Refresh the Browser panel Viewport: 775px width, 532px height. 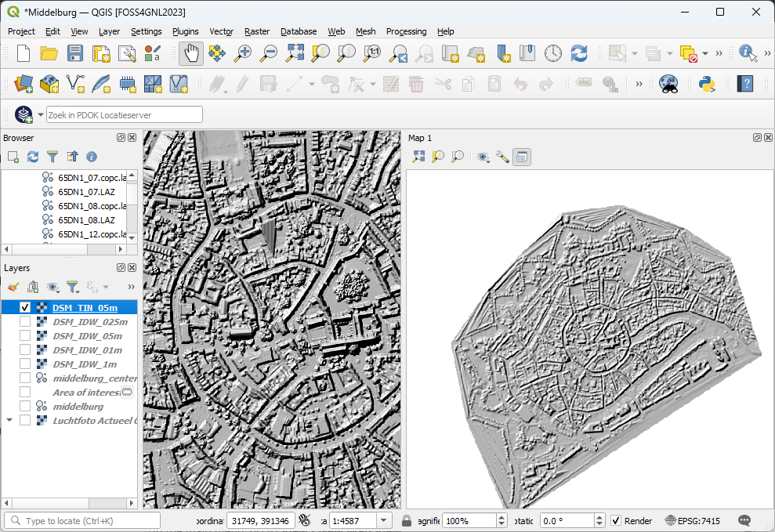(33, 157)
